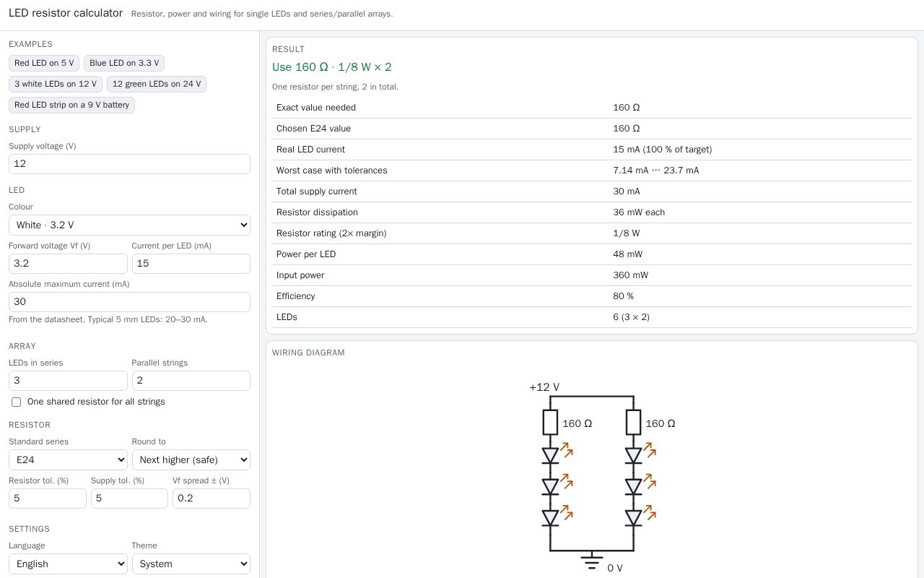Click the bottom LED in the left string
Image resolution: width=924 pixels, height=578 pixels.
click(550, 518)
